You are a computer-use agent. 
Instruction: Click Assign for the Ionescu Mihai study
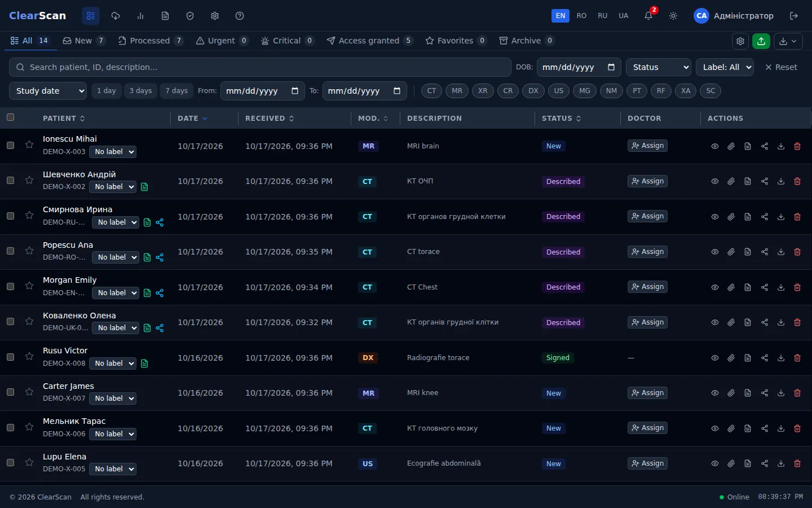(x=647, y=146)
